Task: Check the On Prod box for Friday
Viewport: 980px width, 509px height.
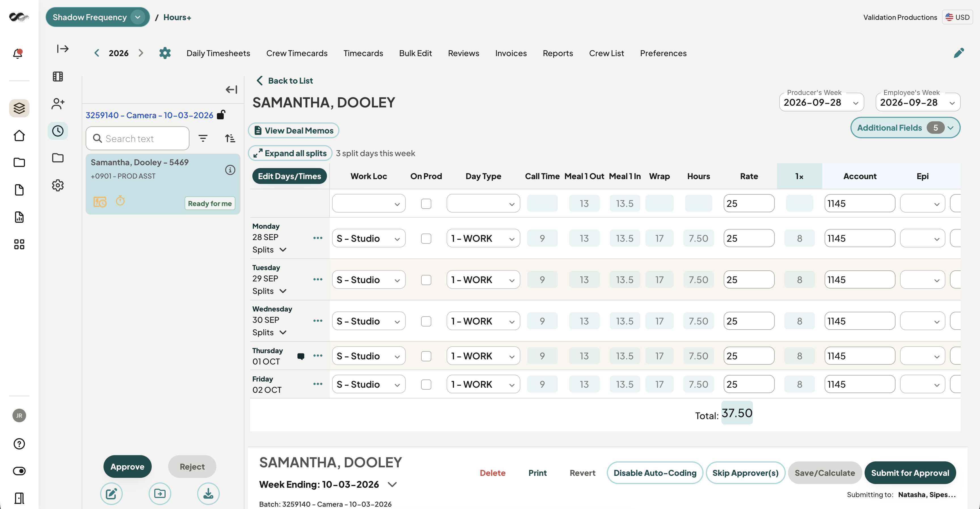Action: [426, 384]
